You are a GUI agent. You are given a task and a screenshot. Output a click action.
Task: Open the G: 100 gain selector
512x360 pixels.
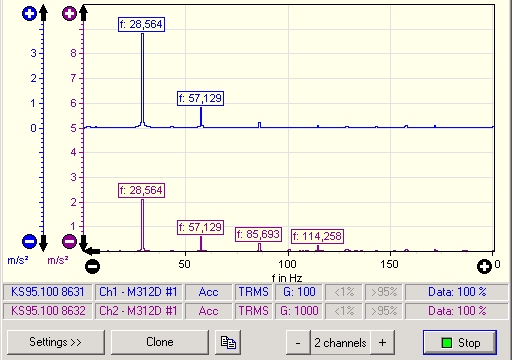[299, 292]
